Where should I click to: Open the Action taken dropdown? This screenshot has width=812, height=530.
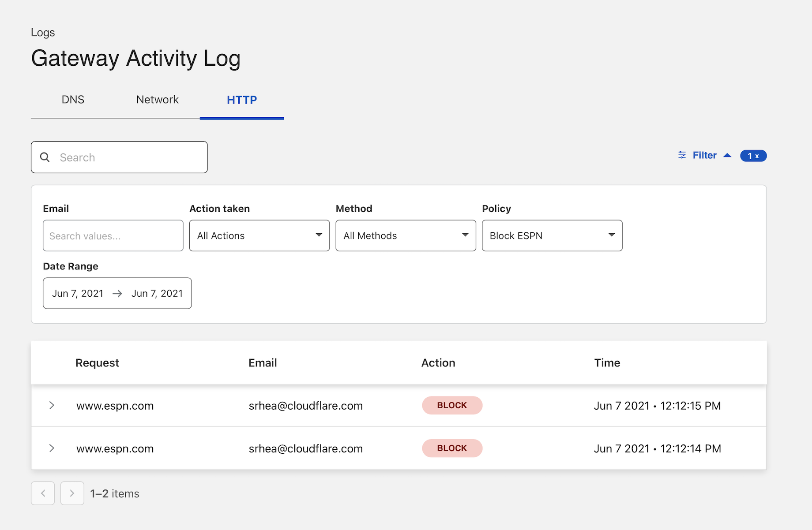pos(259,235)
